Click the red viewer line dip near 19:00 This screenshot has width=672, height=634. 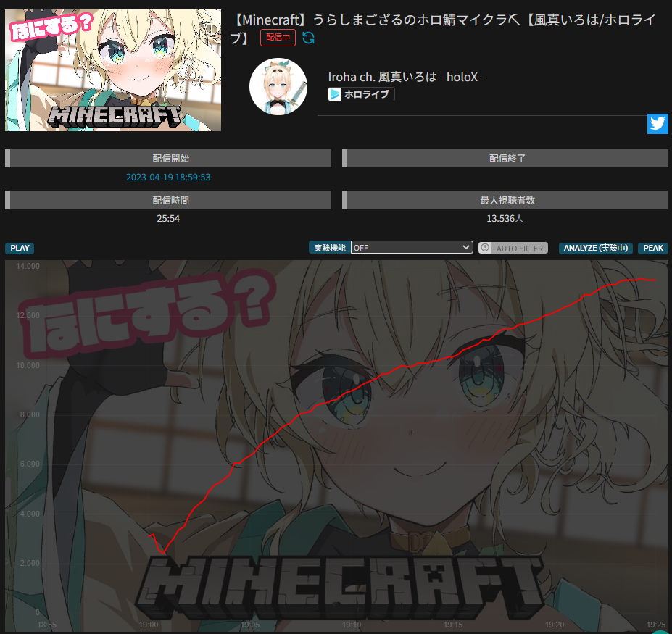(x=163, y=551)
